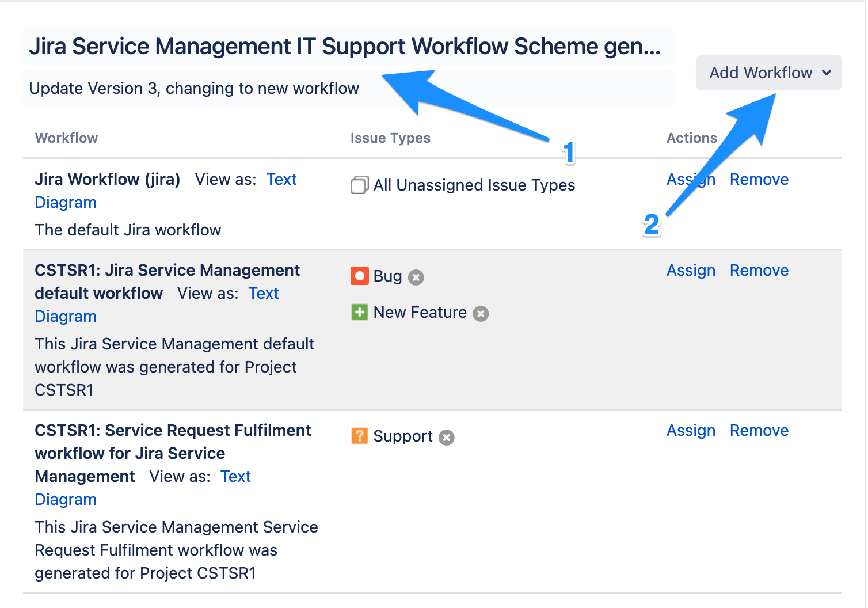Assign issue types to Service Request Fulfilment workflow
The width and height of the screenshot is (868, 608).
point(691,431)
